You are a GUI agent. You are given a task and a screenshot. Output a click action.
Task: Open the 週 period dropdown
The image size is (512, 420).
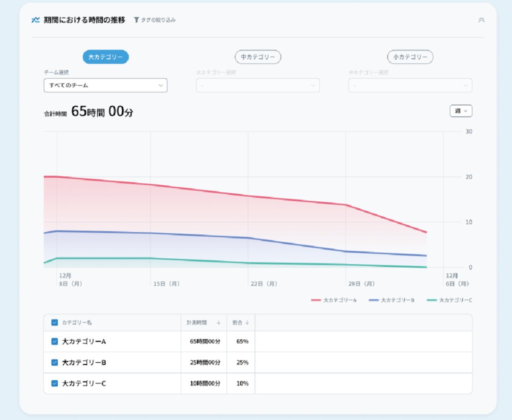[x=460, y=111]
